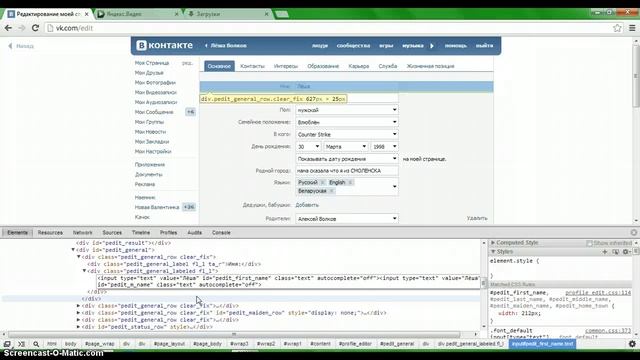Open a new browser tab
The image size is (640, 360).
(282, 14)
